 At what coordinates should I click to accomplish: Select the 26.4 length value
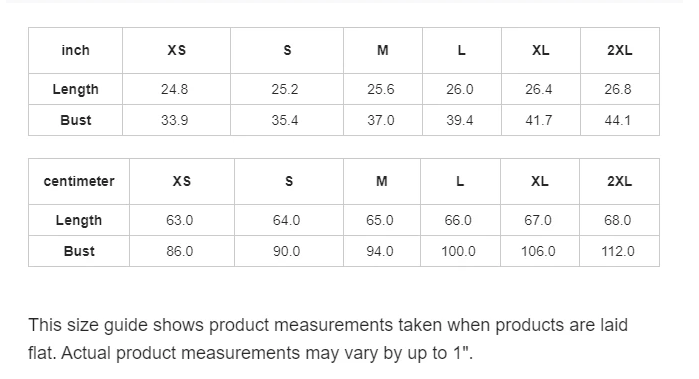(x=539, y=89)
